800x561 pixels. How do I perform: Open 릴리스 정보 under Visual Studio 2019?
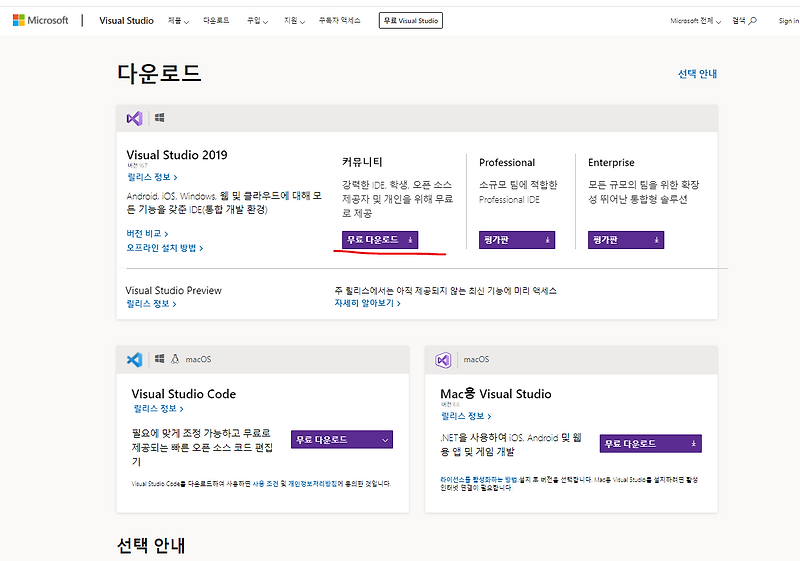(x=152, y=177)
